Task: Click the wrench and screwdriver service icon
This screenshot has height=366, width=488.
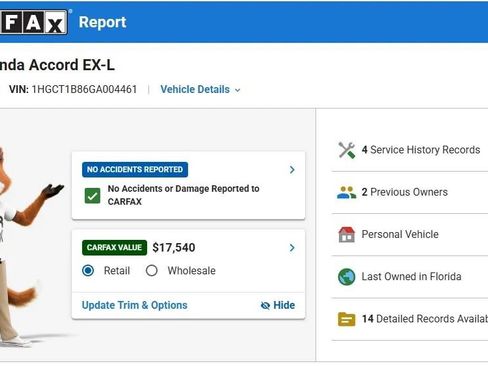Action: [x=347, y=150]
